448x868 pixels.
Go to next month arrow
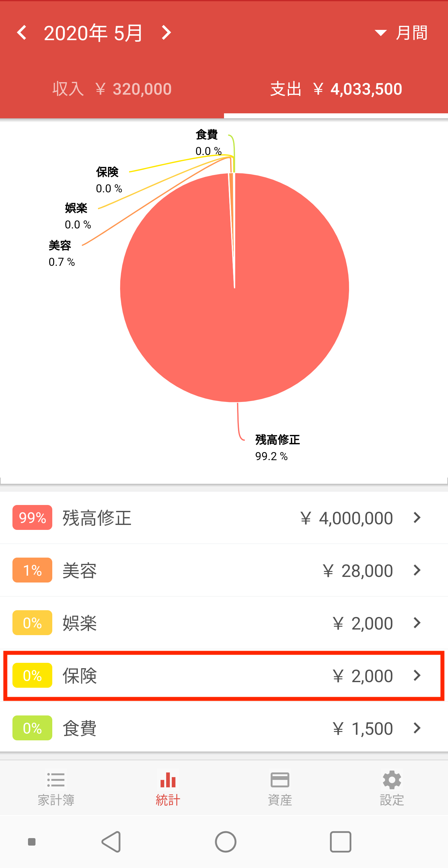pyautogui.click(x=166, y=33)
